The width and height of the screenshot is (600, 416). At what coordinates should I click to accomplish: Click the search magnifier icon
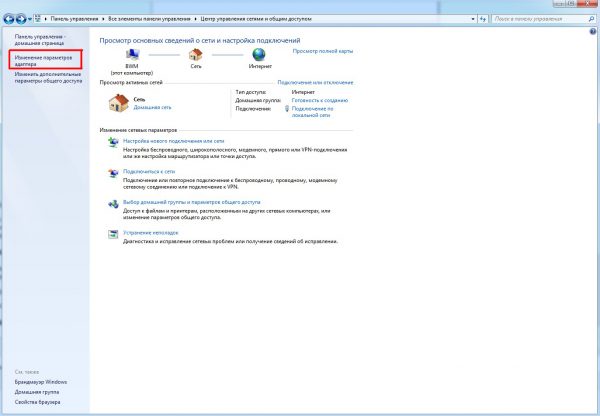[592, 19]
